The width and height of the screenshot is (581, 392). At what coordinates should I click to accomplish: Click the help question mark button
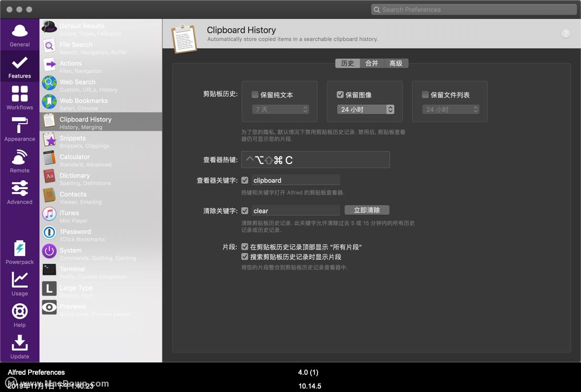pos(566,33)
